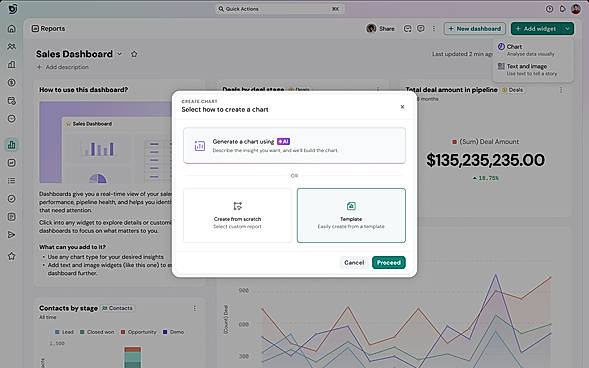Click the $135,235,235.00 deal amount value
Viewport: 589px width, 368px height.
pos(485,160)
